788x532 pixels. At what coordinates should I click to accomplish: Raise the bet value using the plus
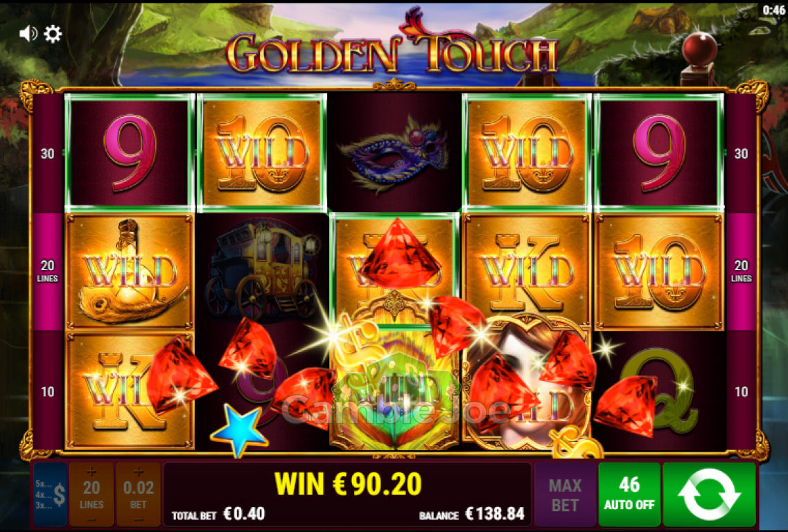click(x=138, y=471)
